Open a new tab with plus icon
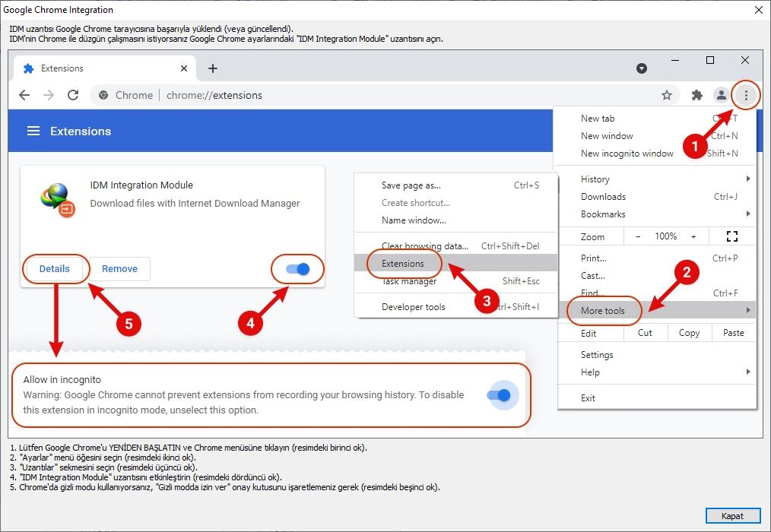This screenshot has height=532, width=771. pyautogui.click(x=212, y=68)
